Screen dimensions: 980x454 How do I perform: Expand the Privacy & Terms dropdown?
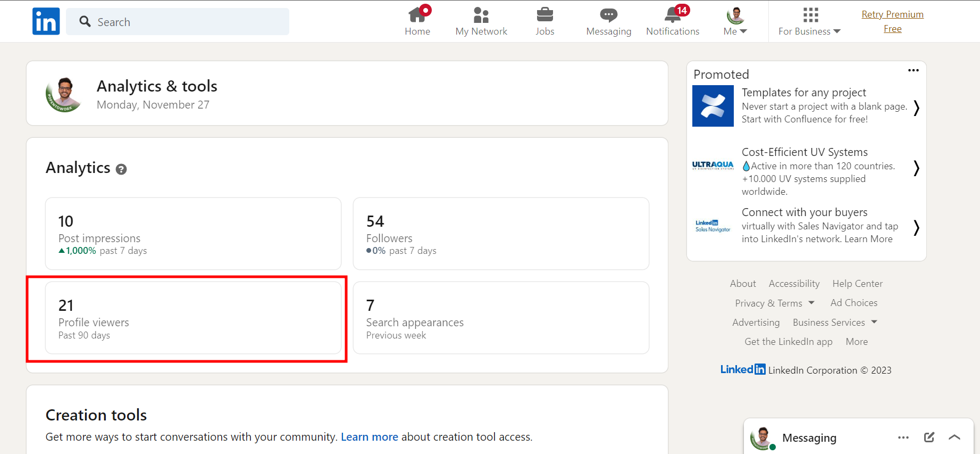[811, 302]
